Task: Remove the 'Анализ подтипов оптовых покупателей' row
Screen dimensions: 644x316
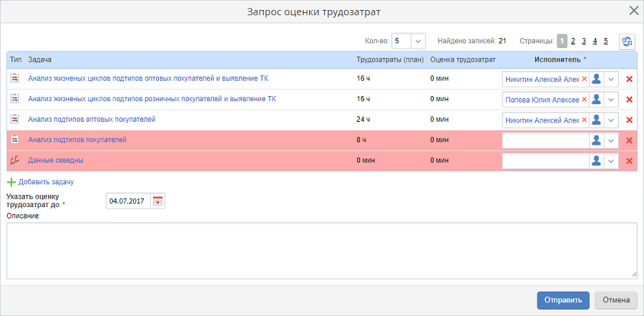Action: coord(630,120)
